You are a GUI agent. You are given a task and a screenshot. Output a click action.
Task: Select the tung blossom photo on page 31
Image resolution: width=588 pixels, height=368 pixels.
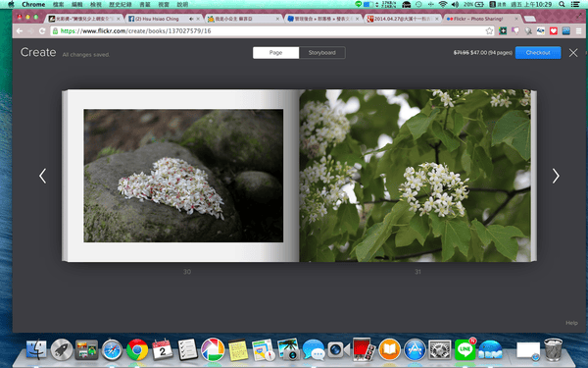416,176
